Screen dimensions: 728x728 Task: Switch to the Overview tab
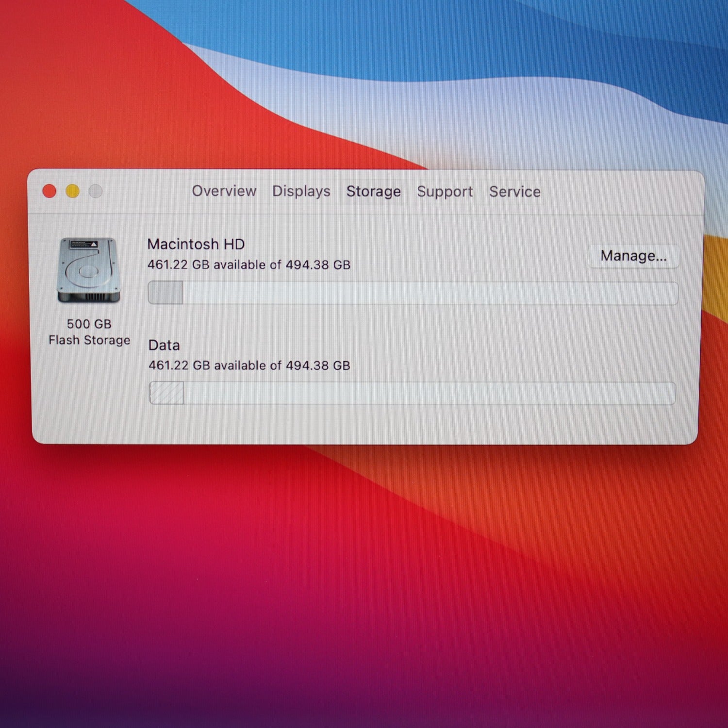pos(224,191)
